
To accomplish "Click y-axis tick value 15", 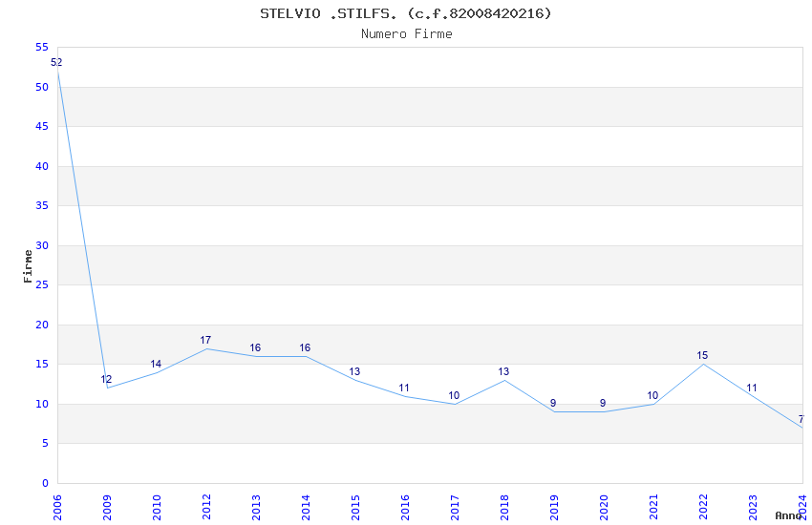I will [x=42, y=364].
